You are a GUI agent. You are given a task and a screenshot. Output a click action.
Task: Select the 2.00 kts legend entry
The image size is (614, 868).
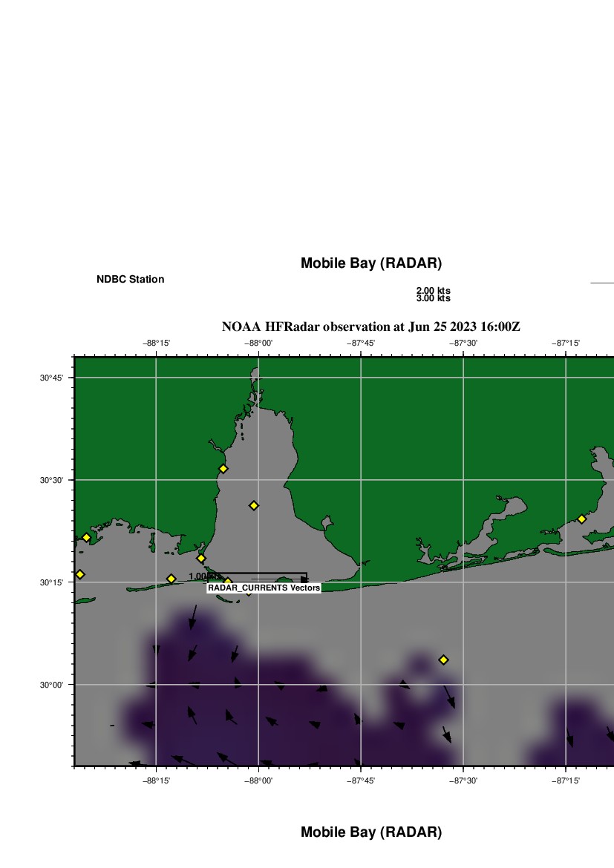tap(433, 291)
